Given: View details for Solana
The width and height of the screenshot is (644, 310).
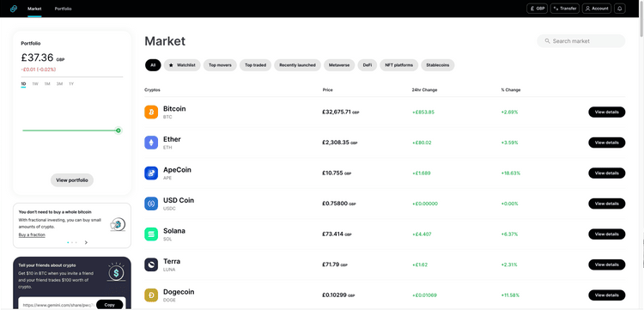Looking at the screenshot, I should pos(606,234).
